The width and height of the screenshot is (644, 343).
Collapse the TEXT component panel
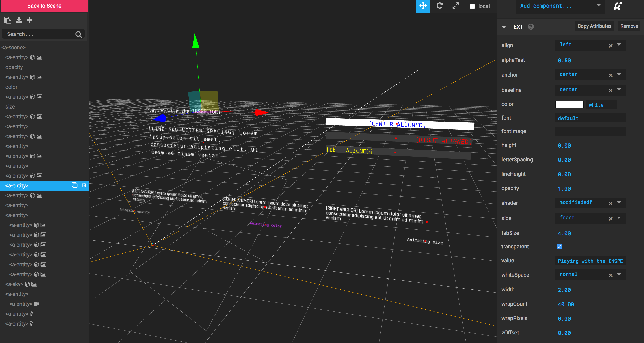point(504,27)
